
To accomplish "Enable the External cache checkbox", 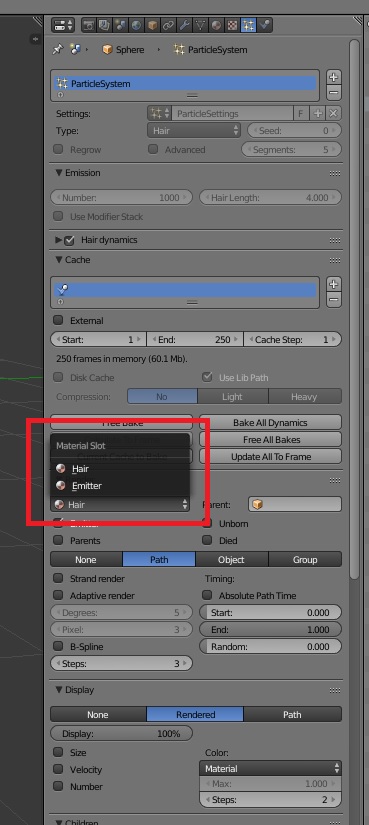I will pos(59,320).
